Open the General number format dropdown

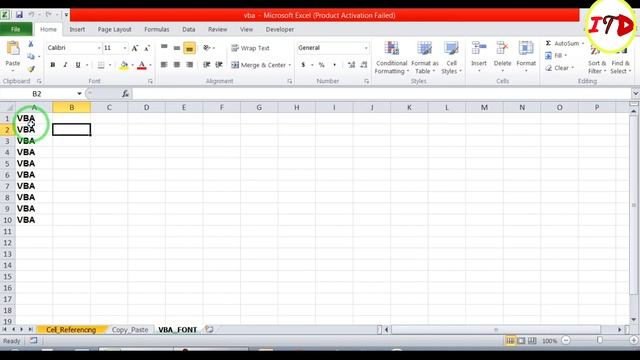point(366,48)
